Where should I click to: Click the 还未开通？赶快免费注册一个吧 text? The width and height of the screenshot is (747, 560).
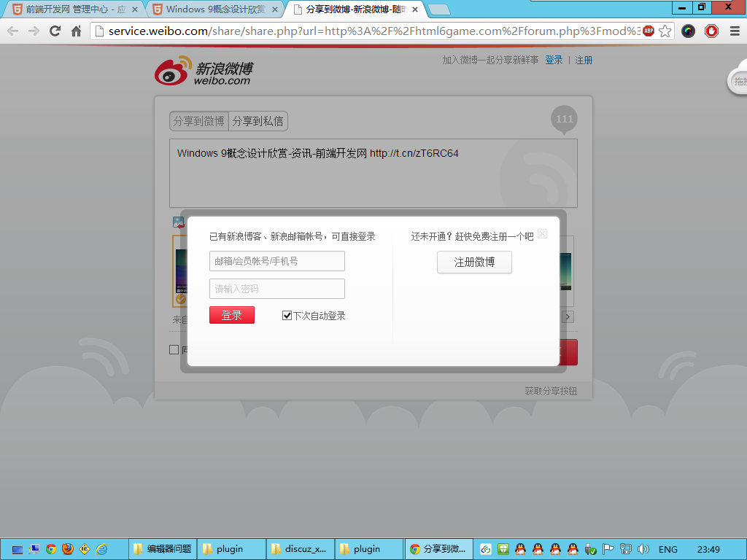472,236
